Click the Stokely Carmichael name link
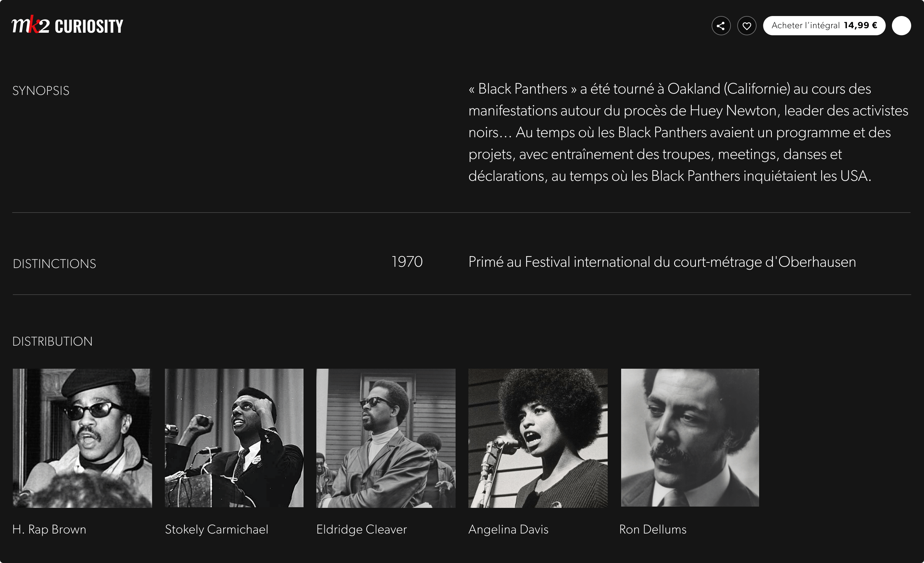This screenshot has width=924, height=563. coord(216,529)
